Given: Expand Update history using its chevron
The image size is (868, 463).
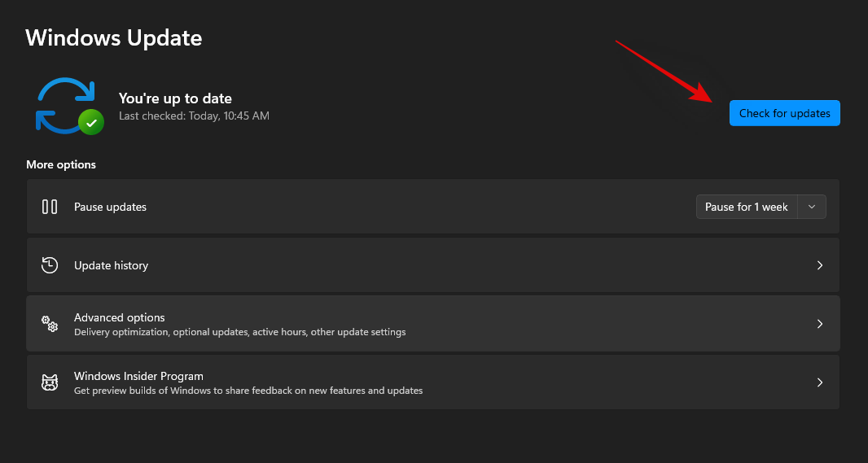Looking at the screenshot, I should 820,265.
